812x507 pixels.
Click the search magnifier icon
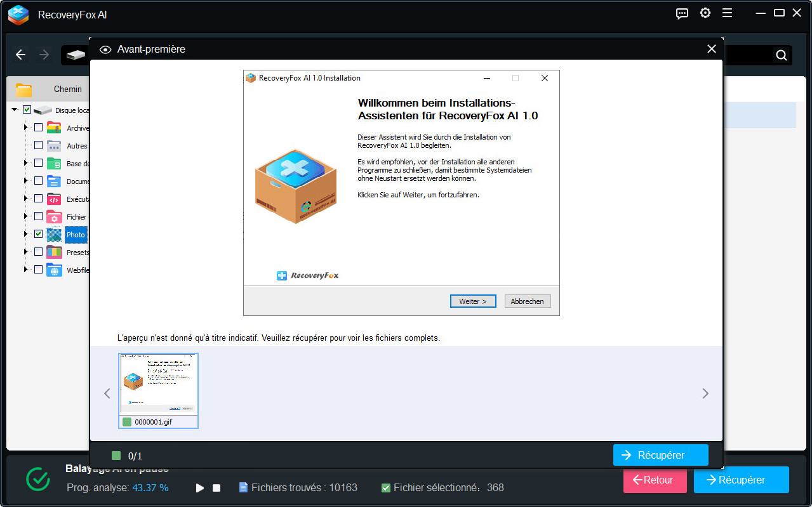pyautogui.click(x=781, y=55)
